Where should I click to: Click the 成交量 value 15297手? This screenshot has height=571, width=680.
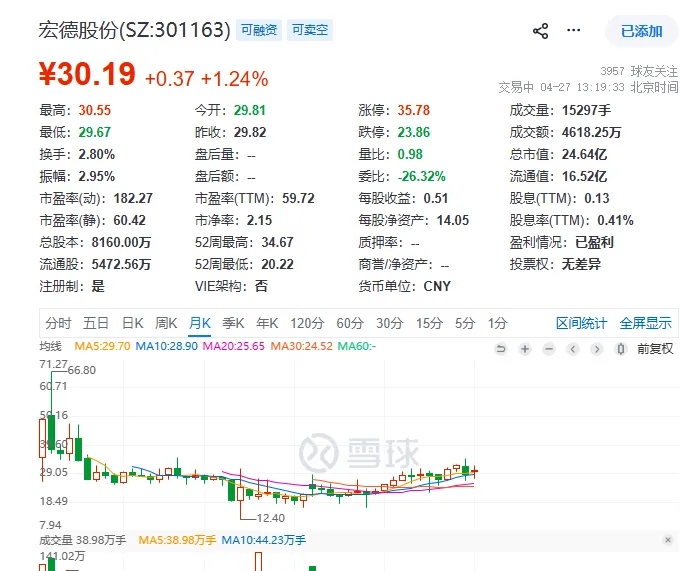[586, 110]
